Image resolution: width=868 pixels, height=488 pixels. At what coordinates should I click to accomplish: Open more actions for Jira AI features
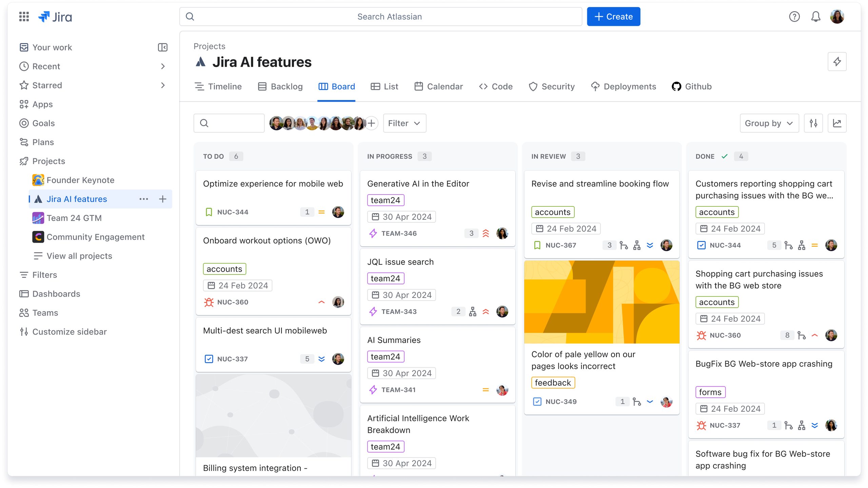pyautogui.click(x=144, y=199)
